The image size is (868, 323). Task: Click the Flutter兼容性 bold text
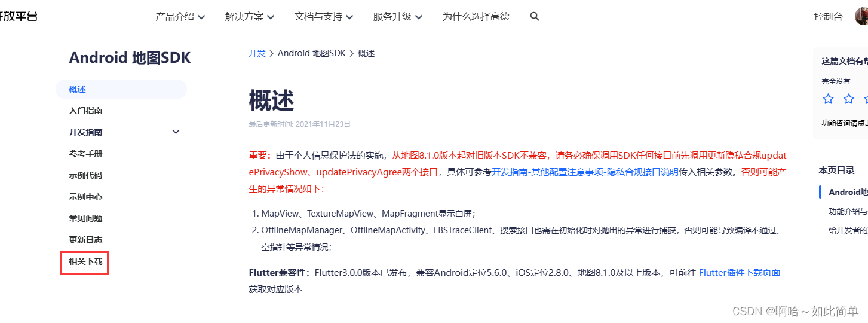[279, 273]
